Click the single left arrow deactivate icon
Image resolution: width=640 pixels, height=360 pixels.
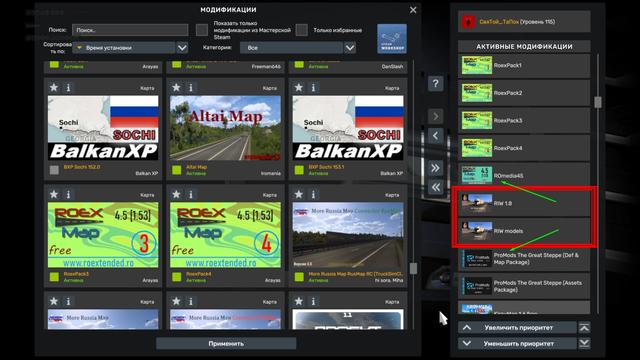point(436,136)
